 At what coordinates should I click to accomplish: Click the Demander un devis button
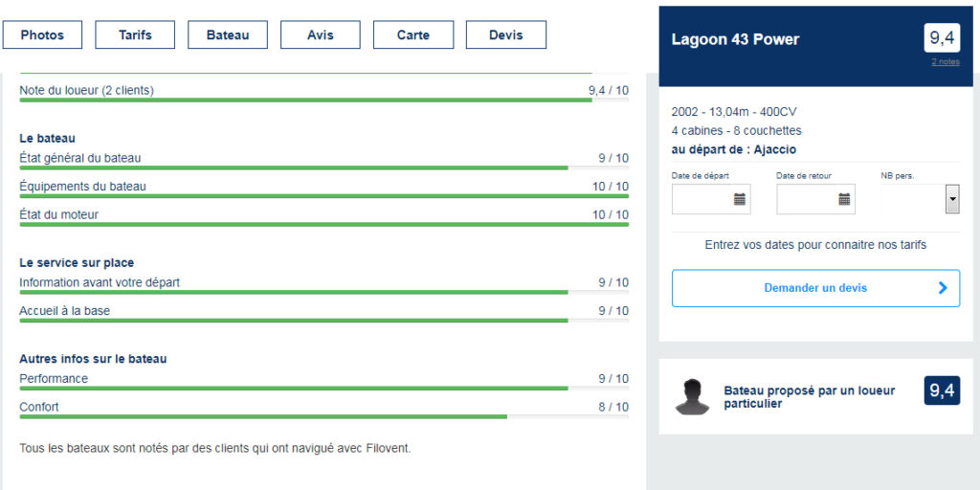pyautogui.click(x=815, y=288)
